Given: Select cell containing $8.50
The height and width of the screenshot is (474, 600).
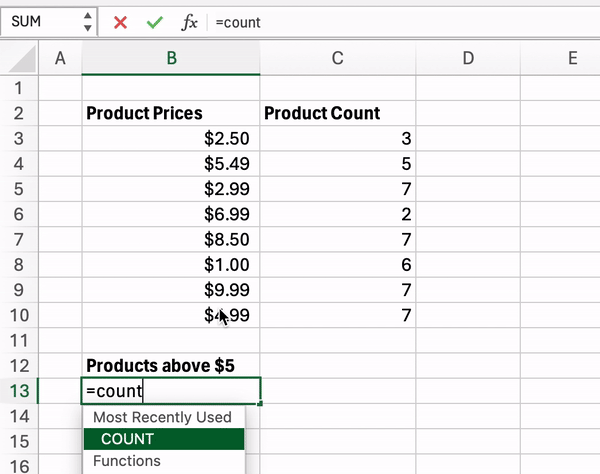Looking at the screenshot, I should tap(171, 239).
